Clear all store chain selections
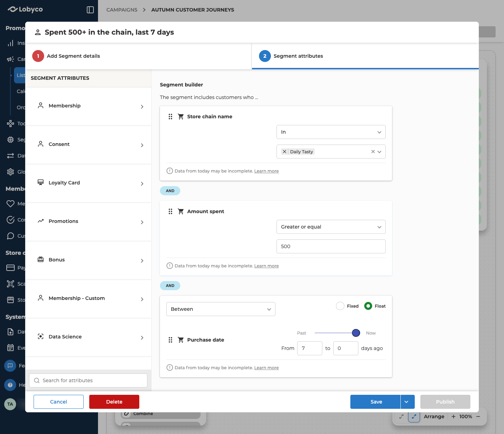This screenshot has width=504, height=434. (x=373, y=152)
